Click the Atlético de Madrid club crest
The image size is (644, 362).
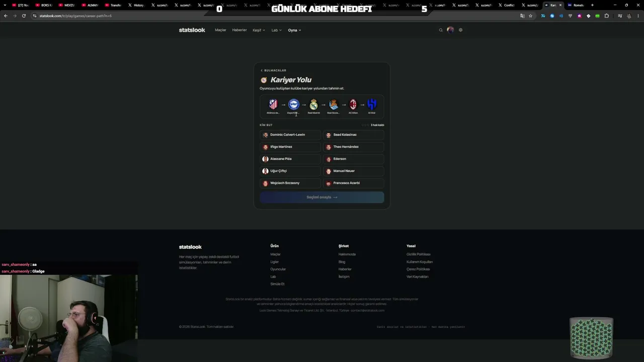click(x=273, y=104)
